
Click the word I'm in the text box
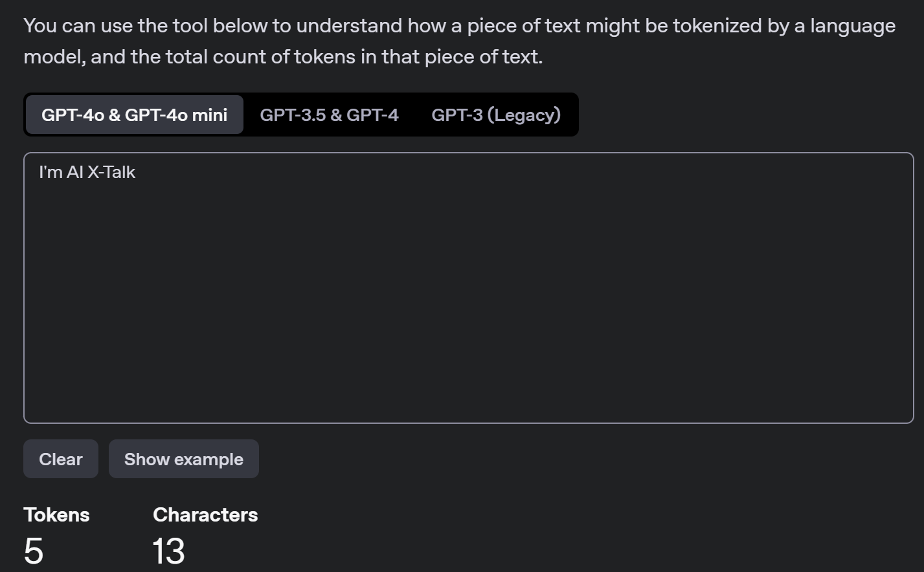[x=51, y=172]
